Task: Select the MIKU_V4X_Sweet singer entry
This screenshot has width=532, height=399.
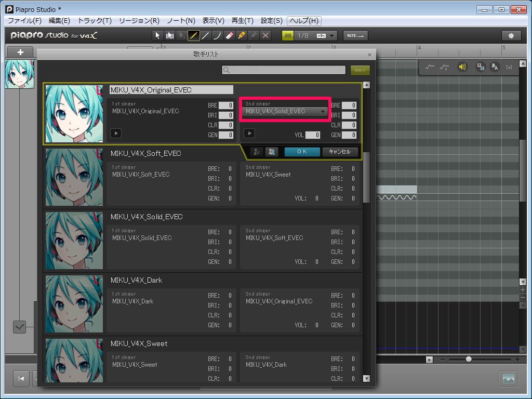Action: 203,360
